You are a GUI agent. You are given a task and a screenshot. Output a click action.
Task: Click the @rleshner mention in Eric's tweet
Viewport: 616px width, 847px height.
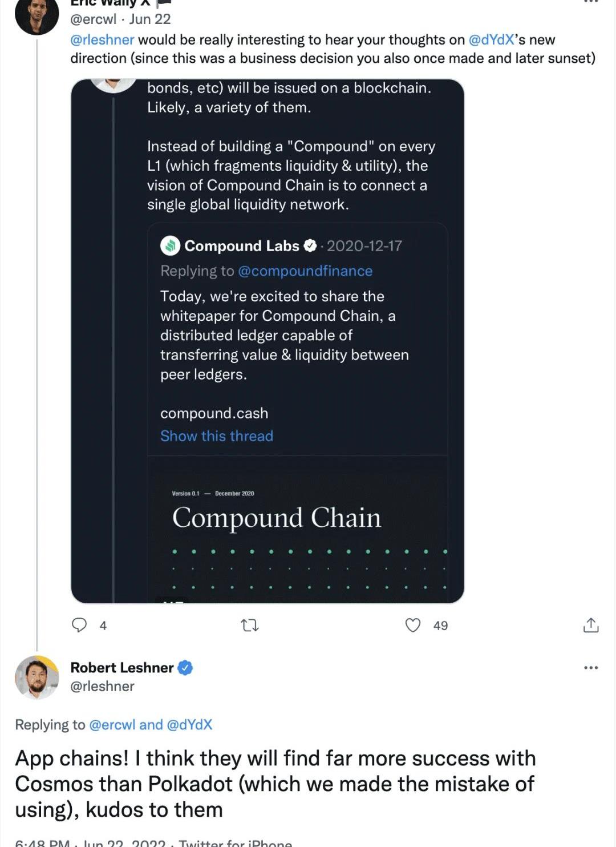click(102, 40)
